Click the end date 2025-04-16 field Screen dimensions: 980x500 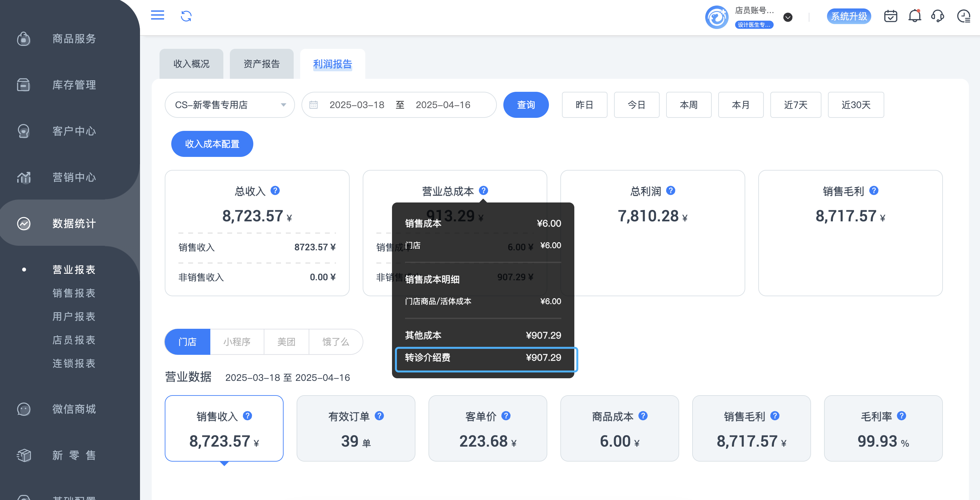[443, 105]
